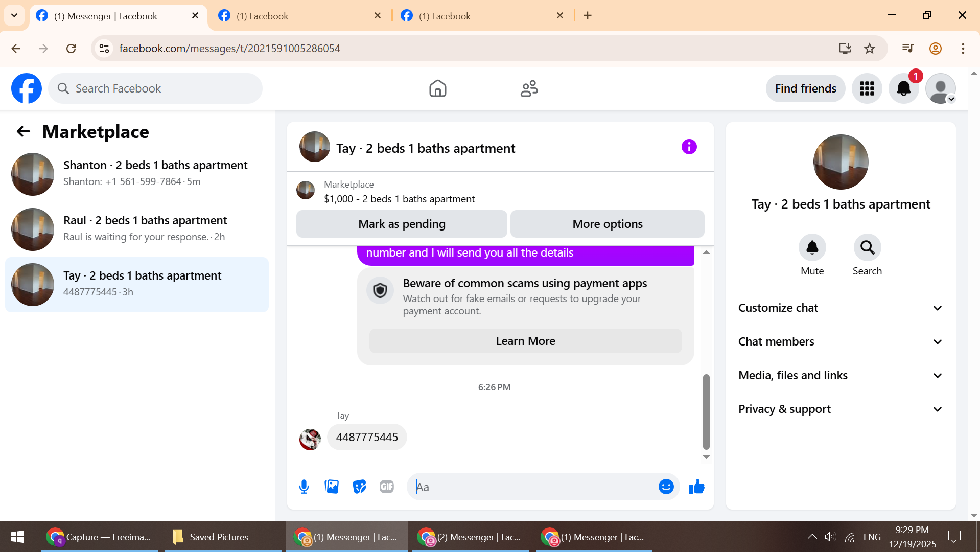Screen dimensions: 980x552
Task: Click the chat scroll up arrow
Action: pyautogui.click(x=706, y=252)
